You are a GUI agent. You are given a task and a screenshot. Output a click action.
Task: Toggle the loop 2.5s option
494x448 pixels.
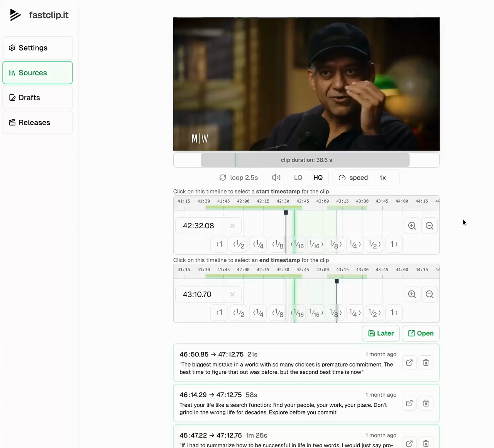tap(239, 178)
